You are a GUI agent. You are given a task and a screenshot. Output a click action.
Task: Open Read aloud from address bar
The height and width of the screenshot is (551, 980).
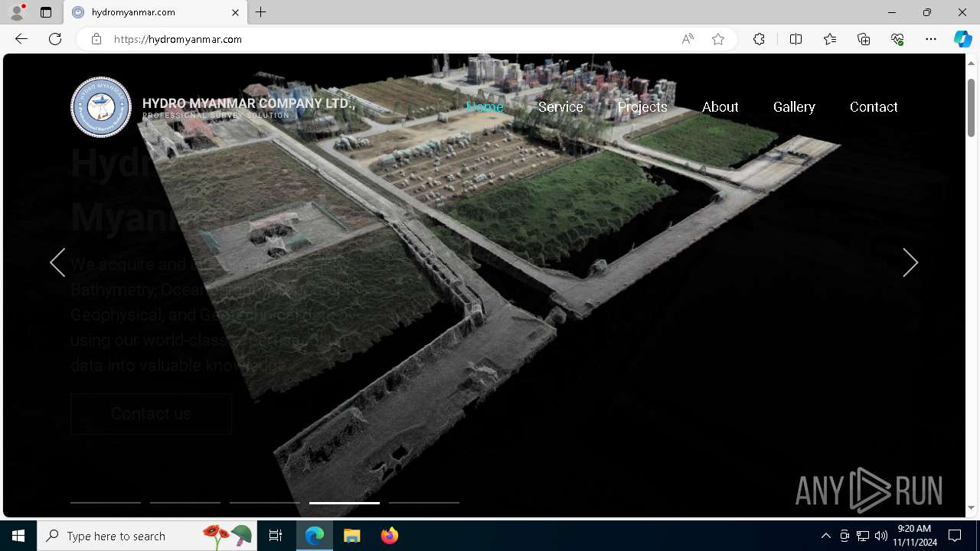(x=688, y=39)
